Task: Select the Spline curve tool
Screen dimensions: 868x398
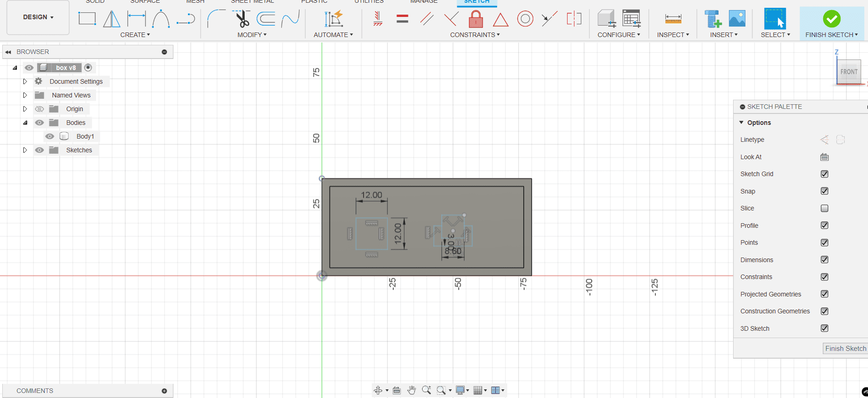Action: click(290, 19)
